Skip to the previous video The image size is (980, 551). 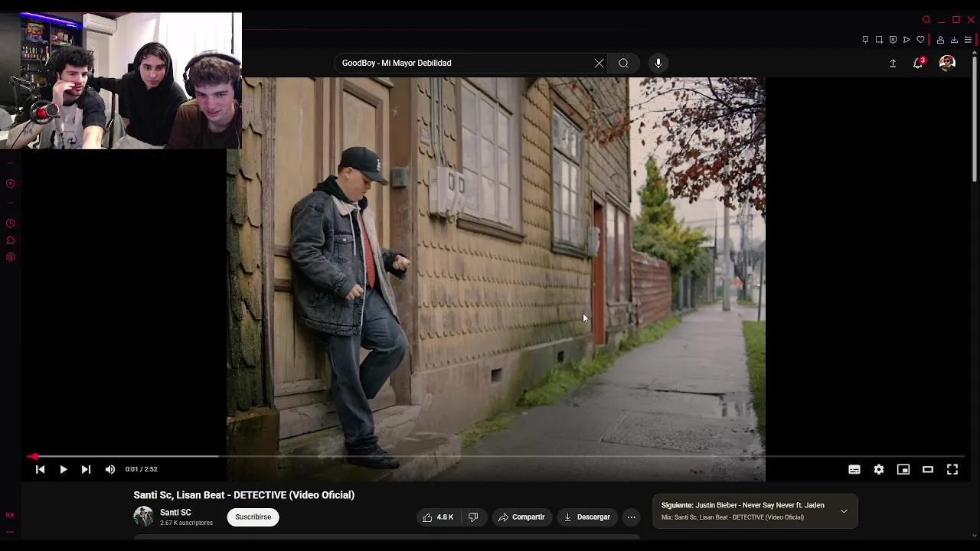tap(40, 469)
